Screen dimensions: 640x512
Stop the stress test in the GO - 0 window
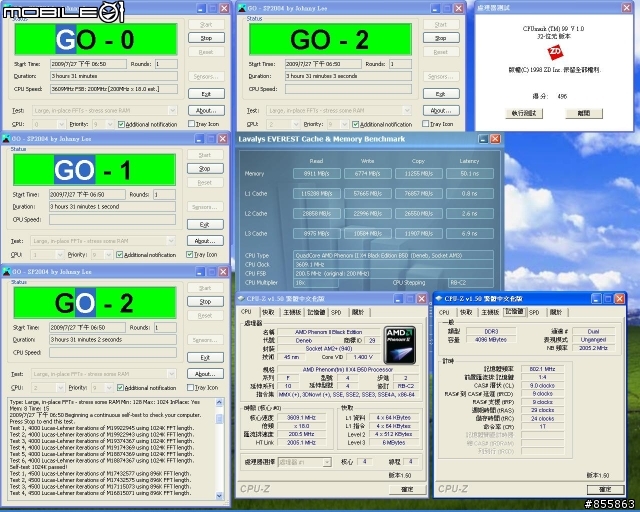pyautogui.click(x=206, y=38)
